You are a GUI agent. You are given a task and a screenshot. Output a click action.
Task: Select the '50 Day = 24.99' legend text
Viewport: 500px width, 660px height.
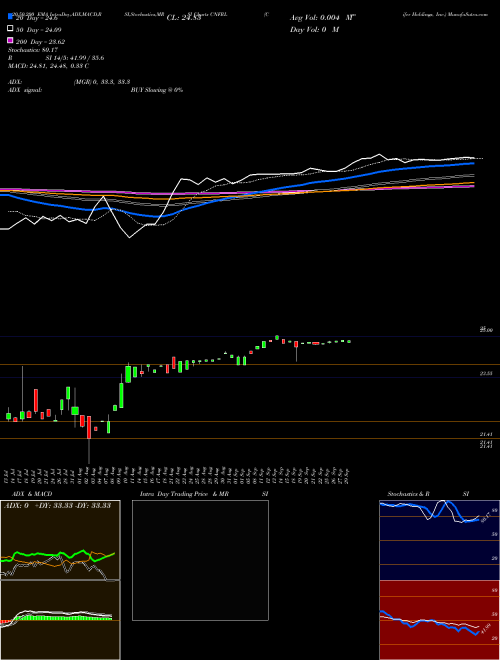pos(39,30)
